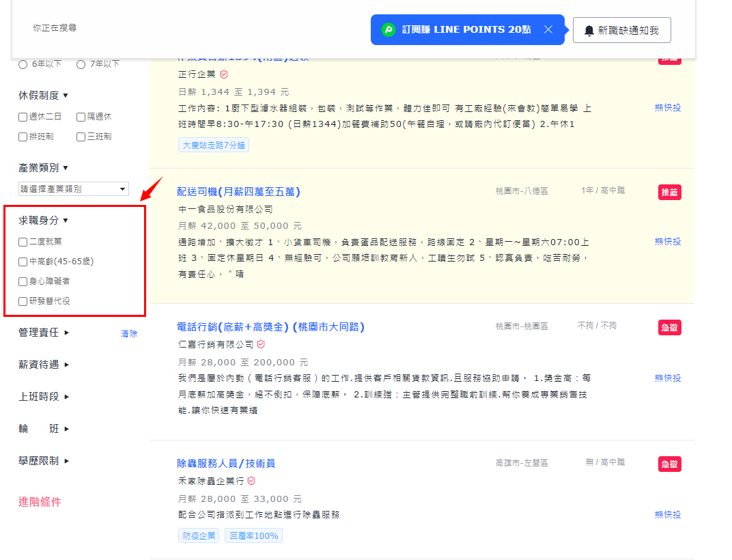The image size is (732, 560).
Task: Open job 電話行銷(底薪+高獎金) (桃園市大同路)
Action: (270, 327)
